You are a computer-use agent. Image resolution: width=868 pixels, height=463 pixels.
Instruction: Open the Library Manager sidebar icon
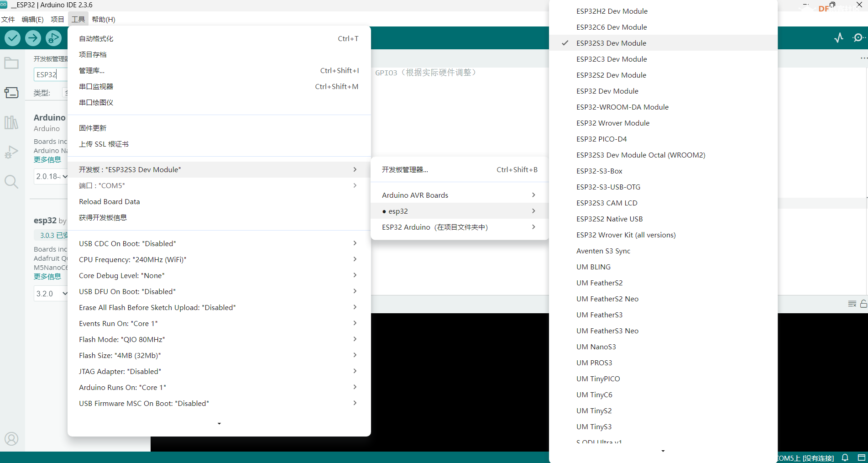point(11,122)
